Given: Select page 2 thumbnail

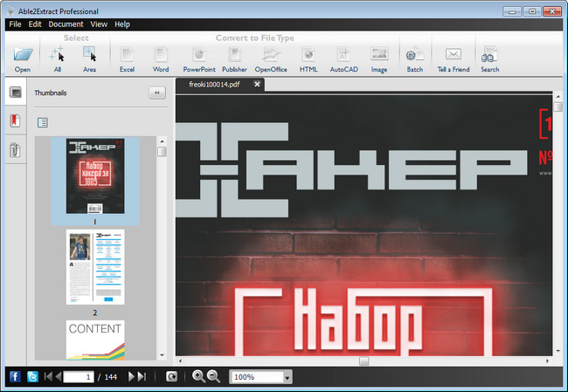Looking at the screenshot, I should click(95, 267).
